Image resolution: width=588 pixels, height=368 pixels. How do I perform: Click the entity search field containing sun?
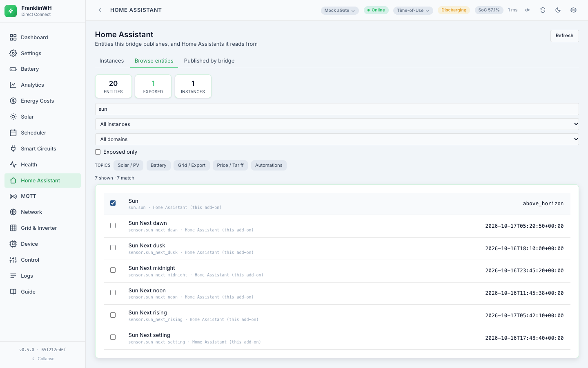pos(337,109)
